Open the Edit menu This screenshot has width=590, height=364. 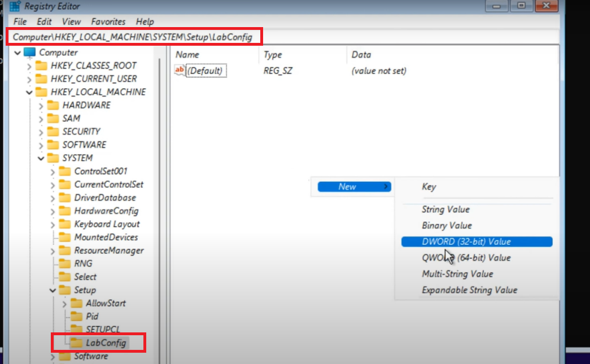coord(44,22)
